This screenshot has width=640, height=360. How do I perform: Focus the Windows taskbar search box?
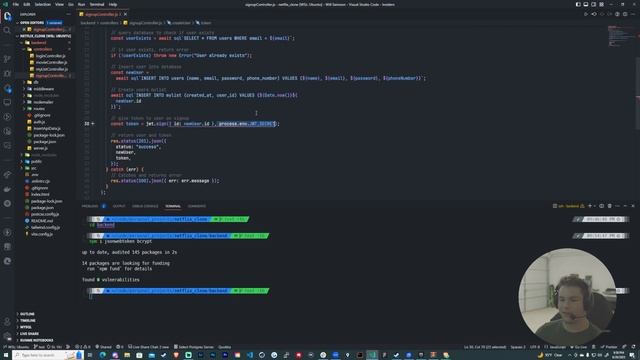click(48, 355)
